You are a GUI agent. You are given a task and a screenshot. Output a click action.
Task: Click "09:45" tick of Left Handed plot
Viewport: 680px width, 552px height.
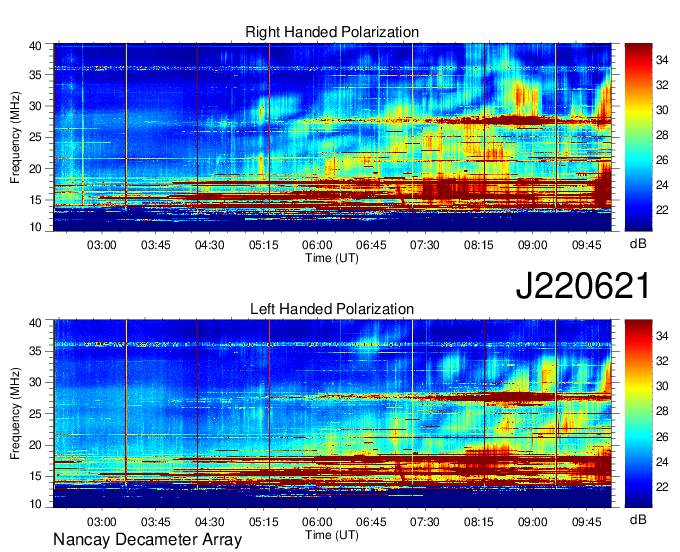pyautogui.click(x=586, y=522)
